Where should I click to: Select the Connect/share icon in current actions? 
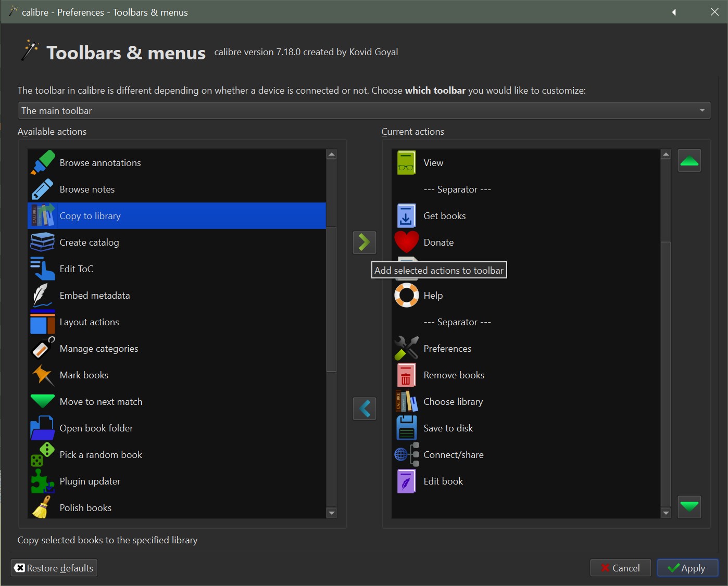(406, 455)
